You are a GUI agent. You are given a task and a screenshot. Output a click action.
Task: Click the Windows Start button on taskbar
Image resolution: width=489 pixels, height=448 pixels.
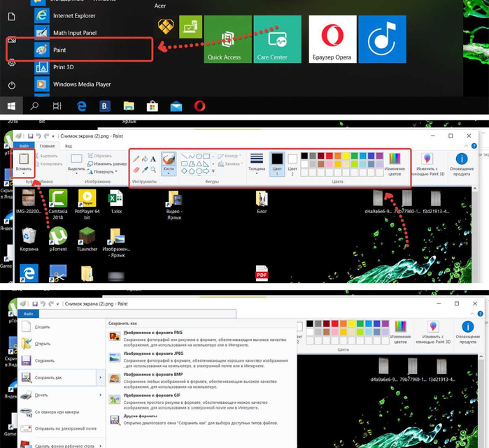(11, 106)
